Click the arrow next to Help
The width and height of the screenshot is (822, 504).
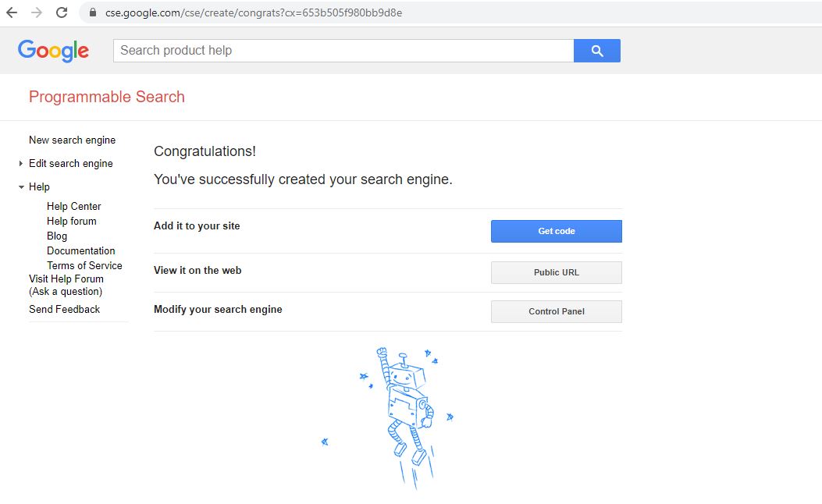click(x=20, y=186)
